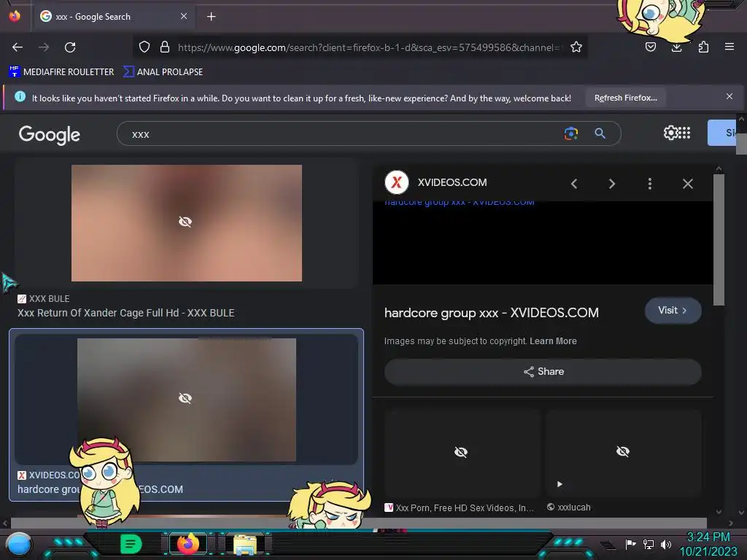The height and width of the screenshot is (560, 747).
Task: Open the Windows Start orb
Action: pos(18,544)
